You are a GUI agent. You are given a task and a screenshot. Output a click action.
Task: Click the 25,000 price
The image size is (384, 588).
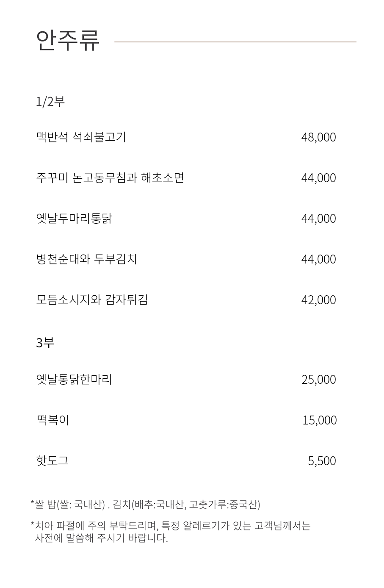click(319, 380)
